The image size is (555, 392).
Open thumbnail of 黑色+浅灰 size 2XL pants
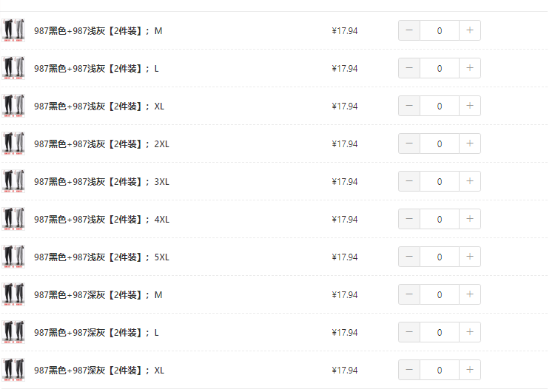click(x=13, y=143)
